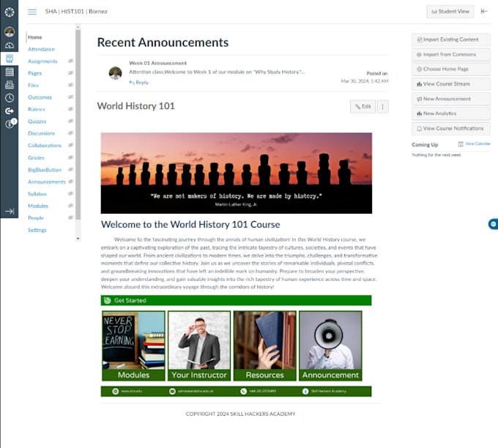Click the New Announcement button

pos(450,99)
